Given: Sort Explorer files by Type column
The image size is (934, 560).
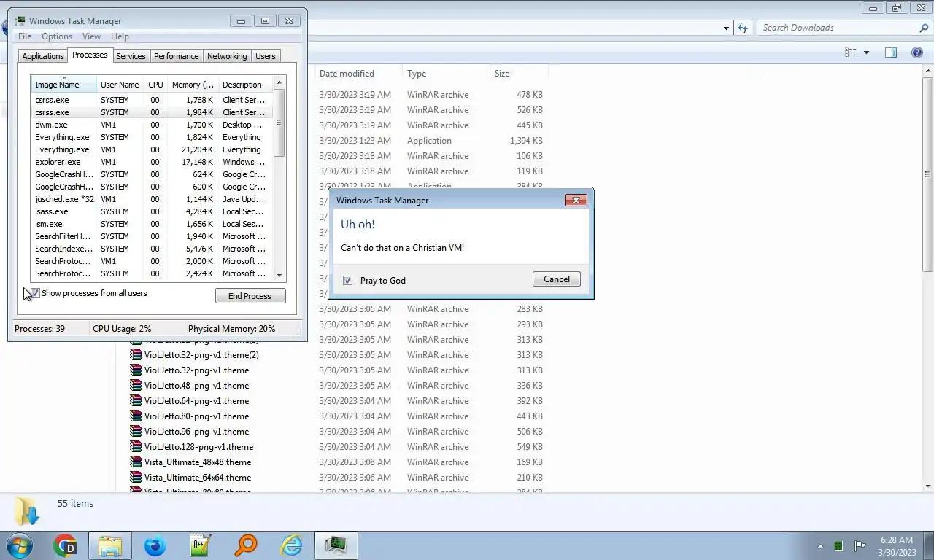Looking at the screenshot, I should (446, 74).
